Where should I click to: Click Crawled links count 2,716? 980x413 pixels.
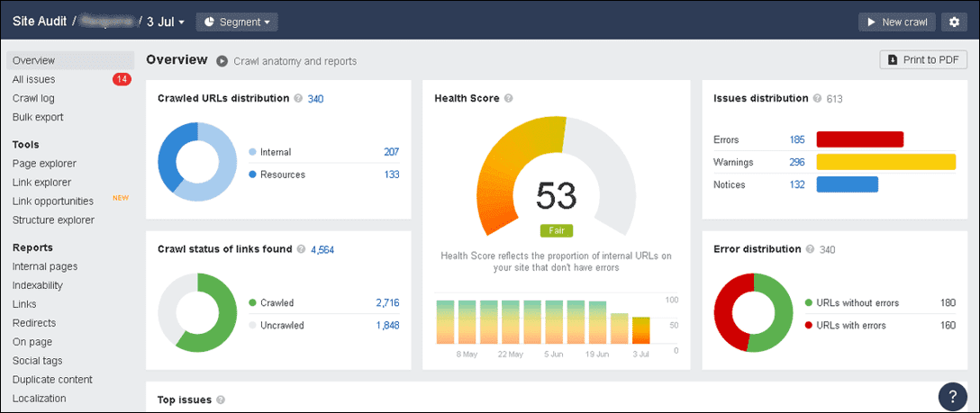point(387,302)
